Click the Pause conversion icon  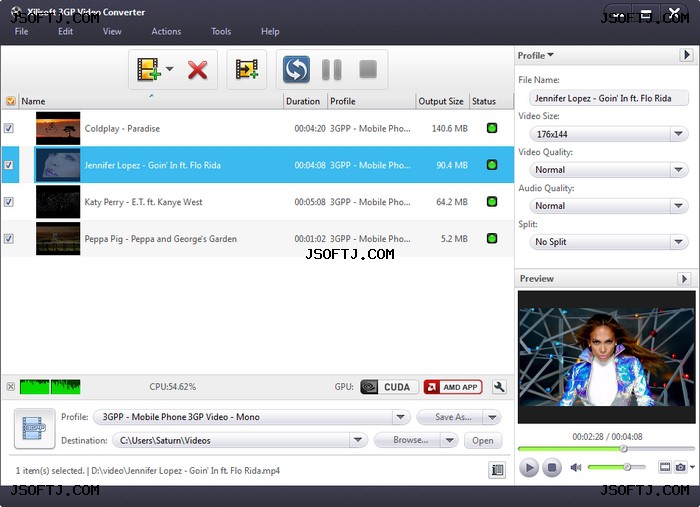pyautogui.click(x=332, y=70)
